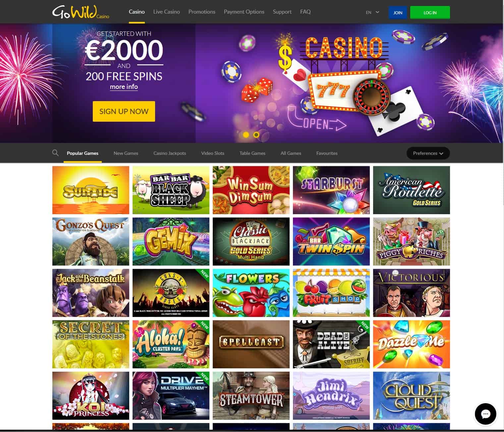Switch to the Video Slots tab
Screen dimensions: 504x432
[213, 153]
